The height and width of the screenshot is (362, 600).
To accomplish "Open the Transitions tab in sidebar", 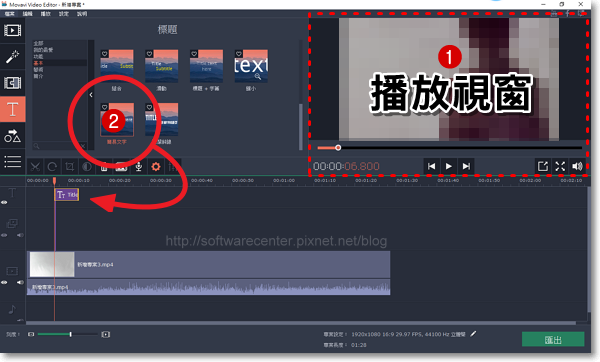I will coord(13,83).
